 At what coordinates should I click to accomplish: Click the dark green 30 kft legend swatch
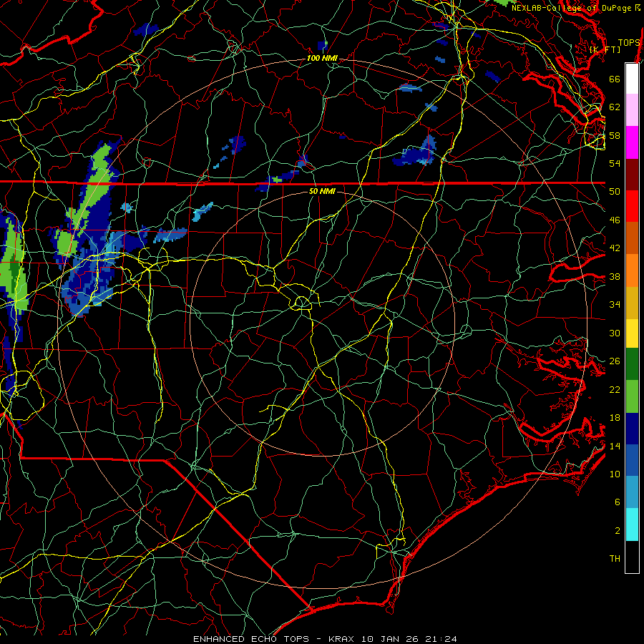(632, 364)
